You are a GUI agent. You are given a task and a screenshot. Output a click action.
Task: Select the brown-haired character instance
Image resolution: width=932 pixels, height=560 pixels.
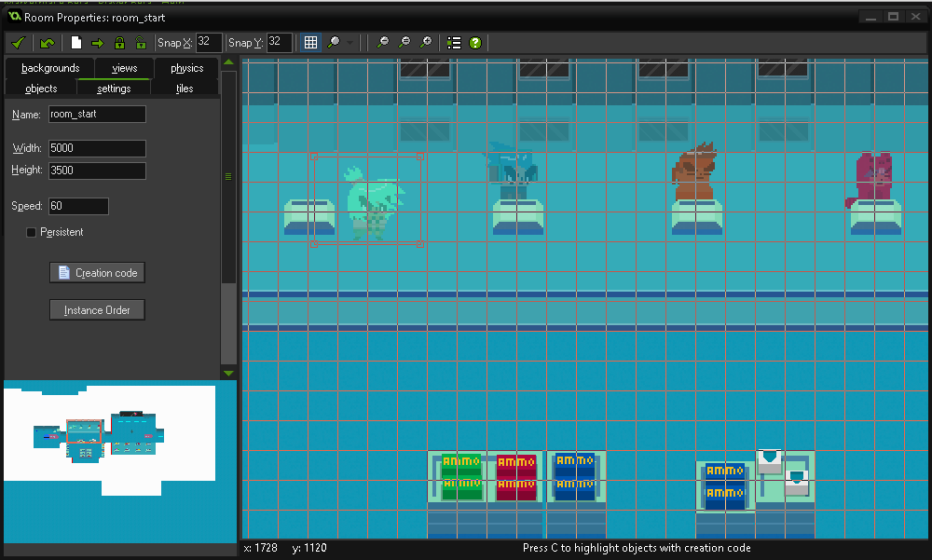click(x=693, y=171)
